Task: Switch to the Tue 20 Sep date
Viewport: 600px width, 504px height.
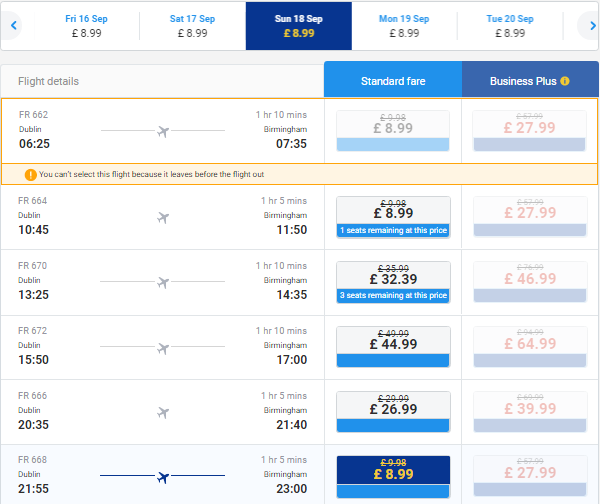Action: (x=510, y=26)
